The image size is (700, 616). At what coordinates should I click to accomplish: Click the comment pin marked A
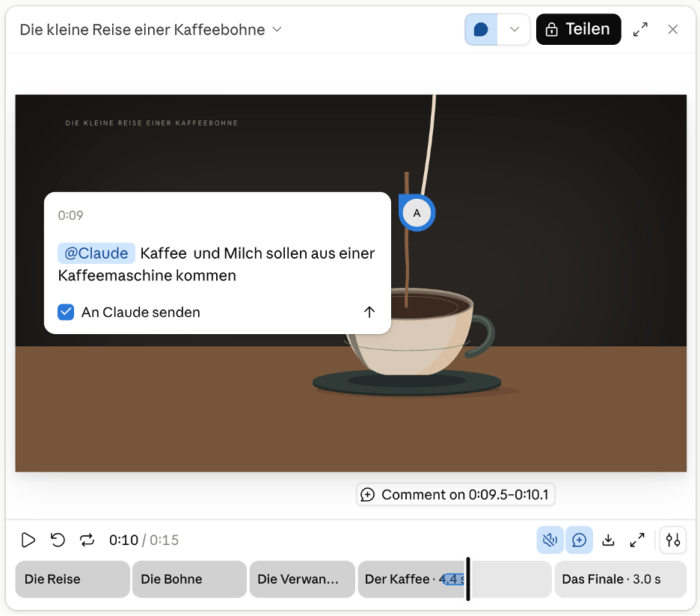point(417,213)
